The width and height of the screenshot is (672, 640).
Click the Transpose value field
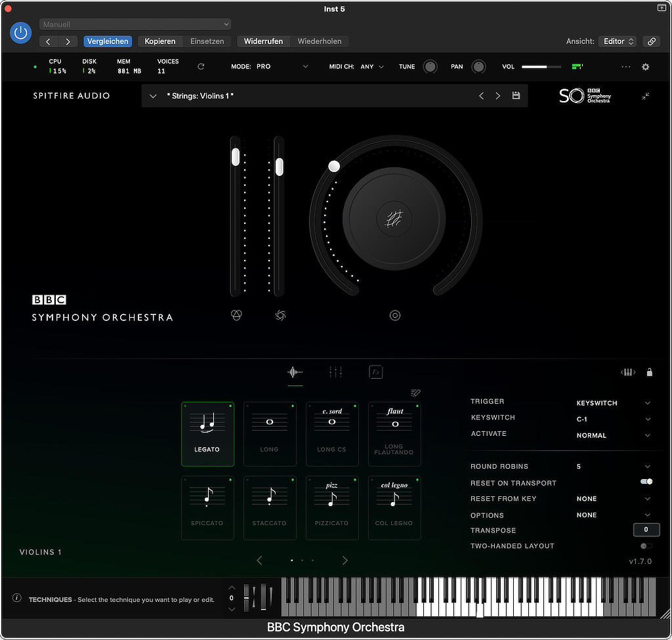click(x=646, y=530)
